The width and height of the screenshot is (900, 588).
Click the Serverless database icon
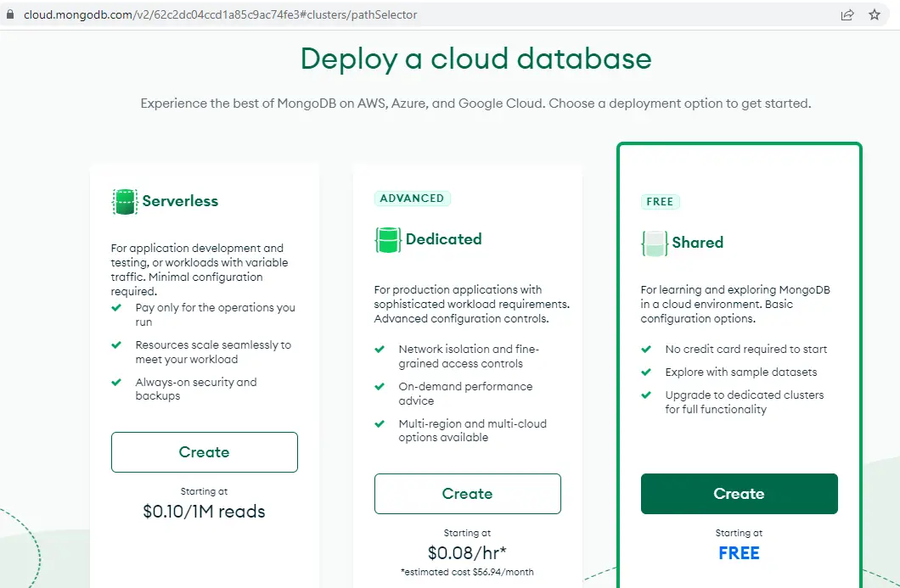(x=125, y=201)
